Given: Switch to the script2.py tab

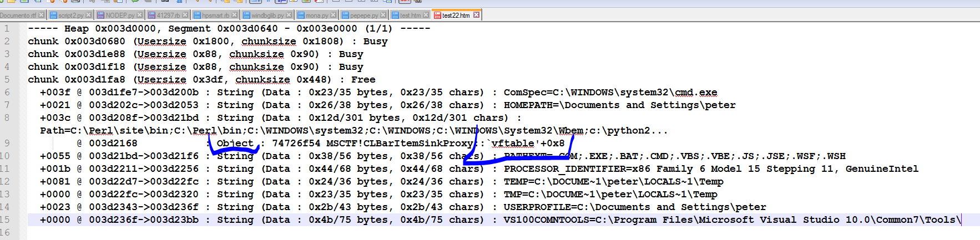Looking at the screenshot, I should [x=70, y=16].
